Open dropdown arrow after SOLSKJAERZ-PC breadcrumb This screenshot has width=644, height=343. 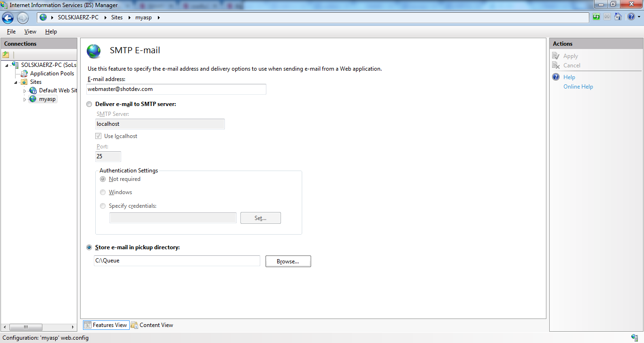click(x=106, y=17)
